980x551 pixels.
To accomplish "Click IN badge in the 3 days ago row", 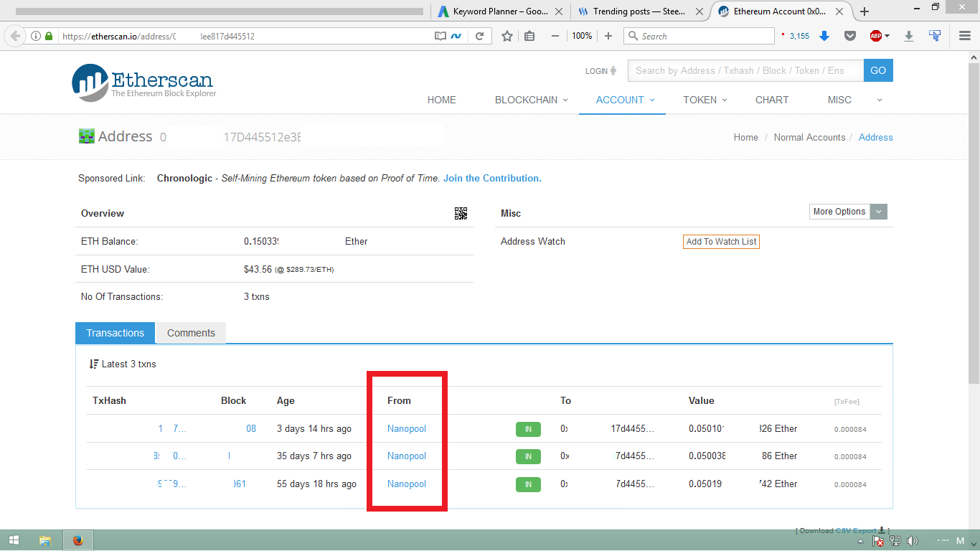I will tap(528, 429).
